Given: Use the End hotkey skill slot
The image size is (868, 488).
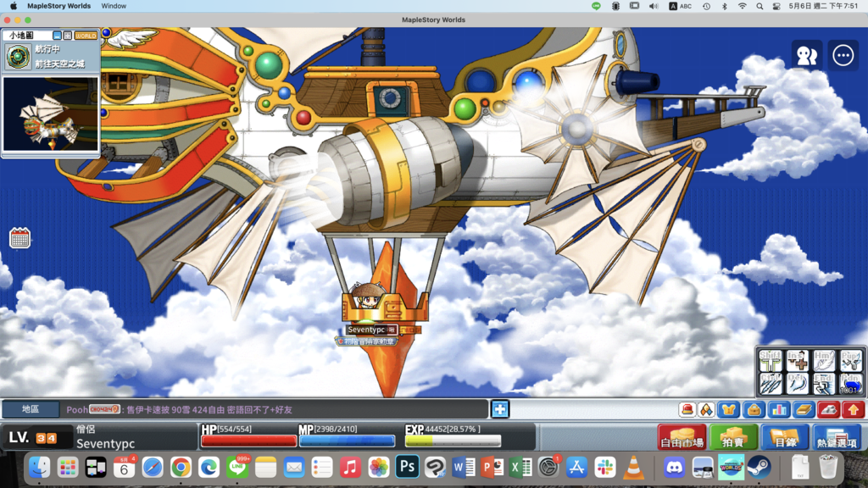Looking at the screenshot, I should coord(824,384).
